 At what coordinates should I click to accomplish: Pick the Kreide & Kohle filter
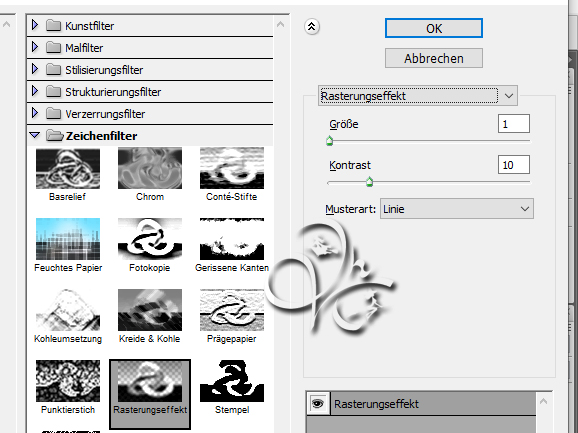point(150,310)
